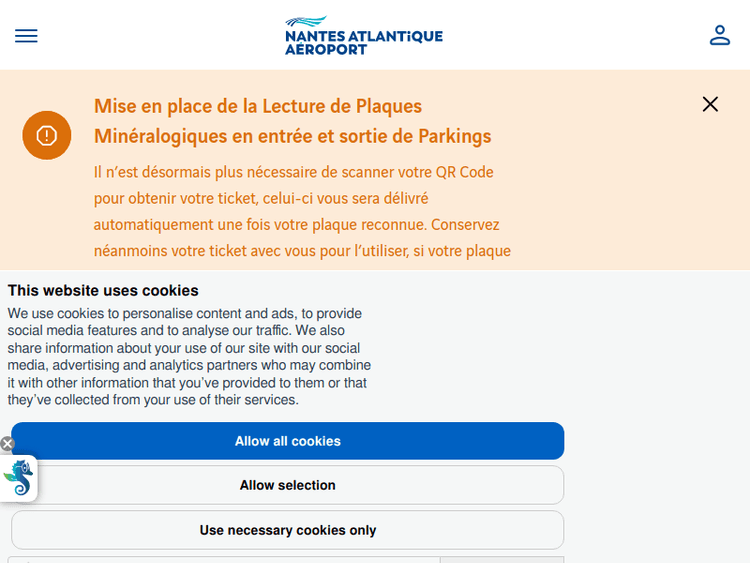Image resolution: width=750 pixels, height=563 pixels.
Task: Select Use necessary cookies only
Action: tap(287, 530)
